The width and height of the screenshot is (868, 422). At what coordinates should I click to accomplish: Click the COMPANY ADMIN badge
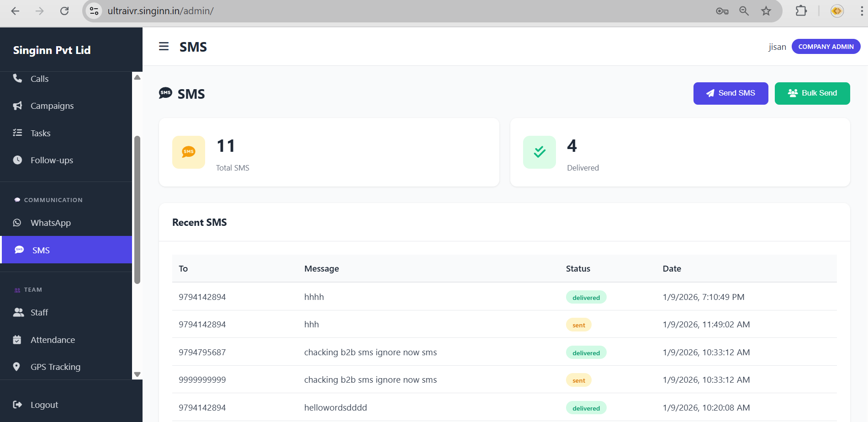826,47
